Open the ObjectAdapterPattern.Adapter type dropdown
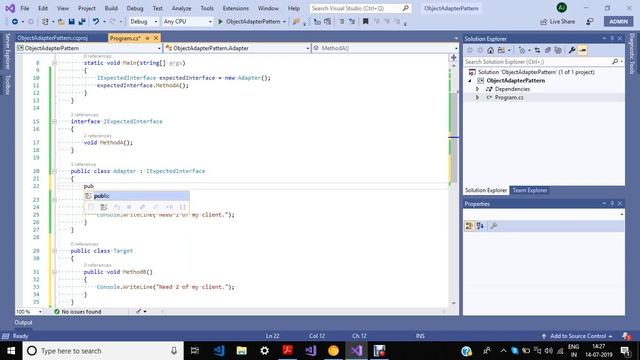Viewport: 640px width, 360px height. tap(237, 48)
